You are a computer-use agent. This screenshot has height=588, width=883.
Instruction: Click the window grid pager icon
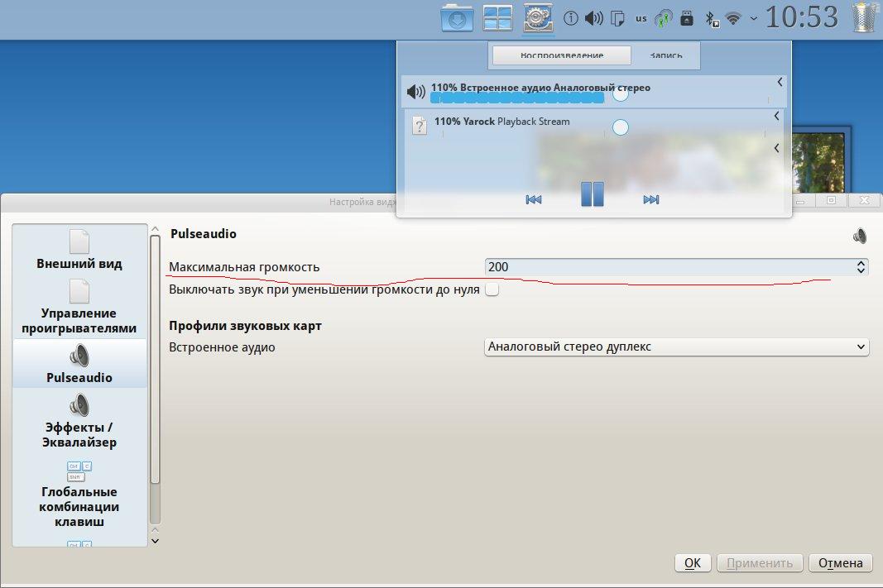(x=498, y=18)
